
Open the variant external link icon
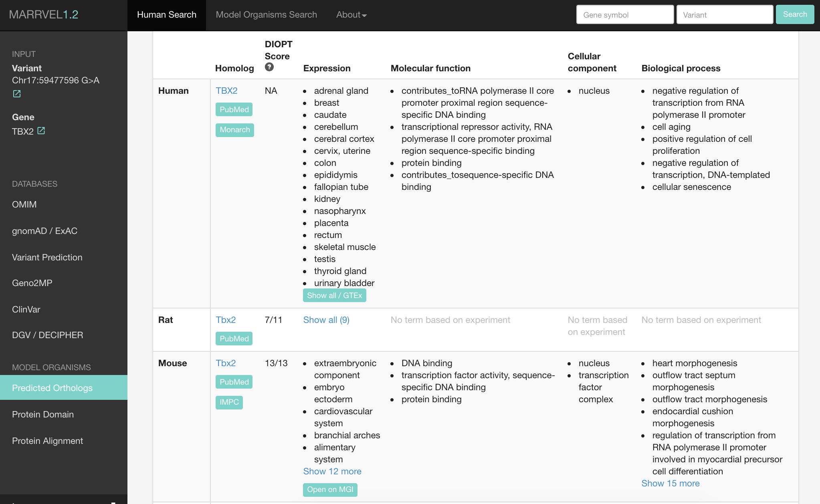point(17,94)
